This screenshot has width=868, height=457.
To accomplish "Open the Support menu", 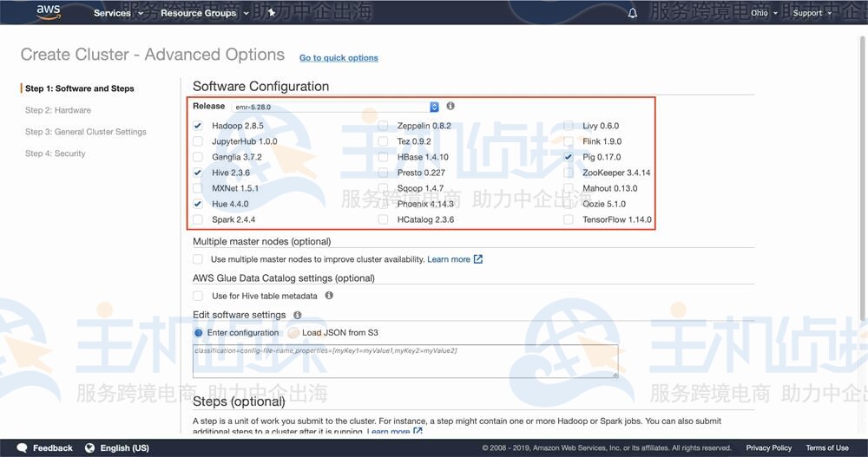I will point(812,13).
